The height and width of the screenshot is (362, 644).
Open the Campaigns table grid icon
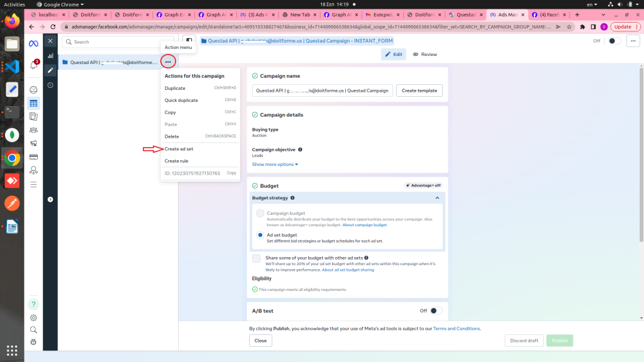click(x=33, y=103)
